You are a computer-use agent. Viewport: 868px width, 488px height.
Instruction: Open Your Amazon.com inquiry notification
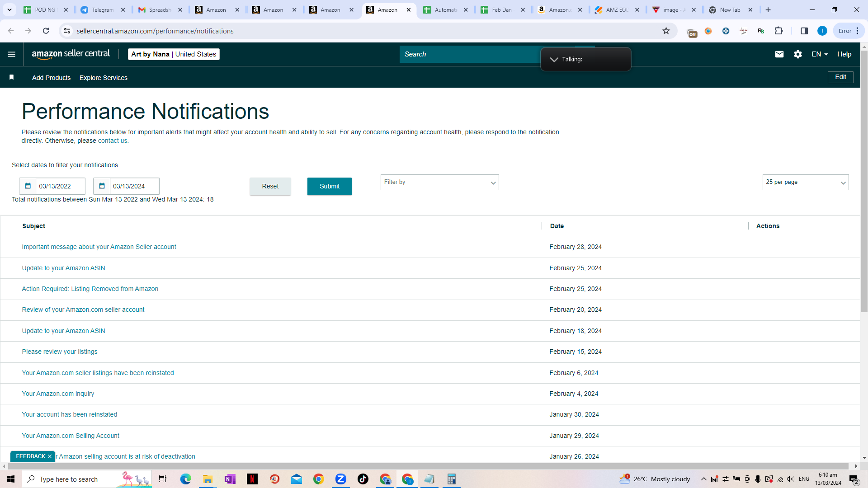pos(58,394)
